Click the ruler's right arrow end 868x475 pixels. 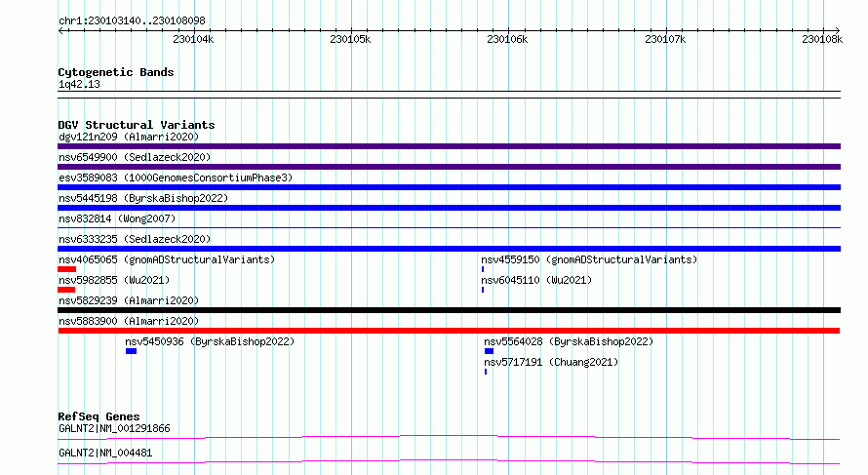click(837, 30)
